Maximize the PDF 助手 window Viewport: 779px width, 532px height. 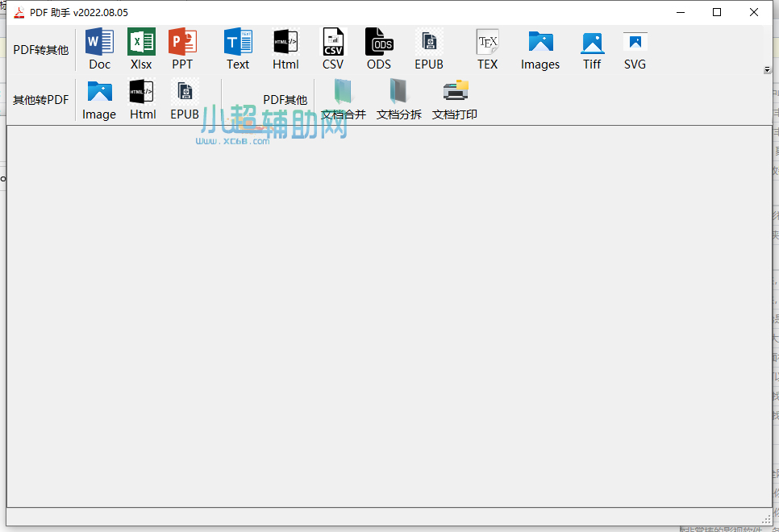click(717, 12)
